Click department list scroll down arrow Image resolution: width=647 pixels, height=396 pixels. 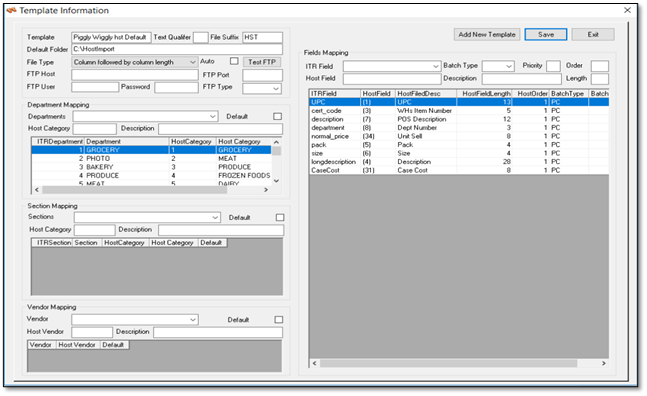[x=276, y=181]
